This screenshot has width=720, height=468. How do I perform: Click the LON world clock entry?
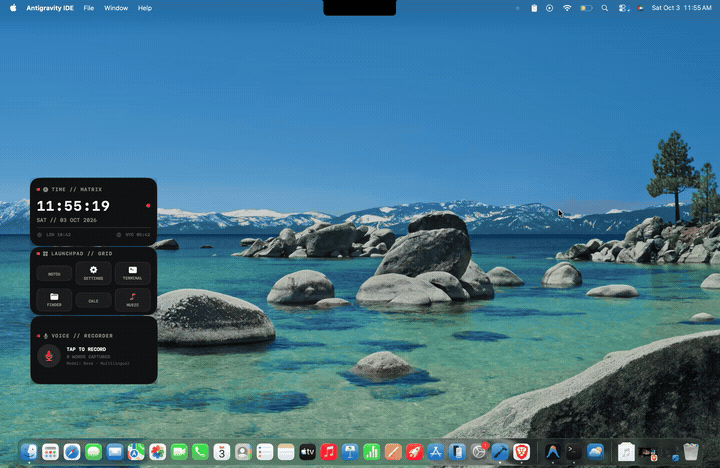click(54, 235)
